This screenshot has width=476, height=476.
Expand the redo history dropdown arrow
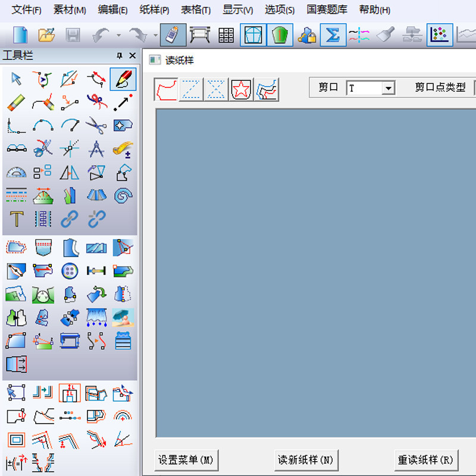point(155,35)
